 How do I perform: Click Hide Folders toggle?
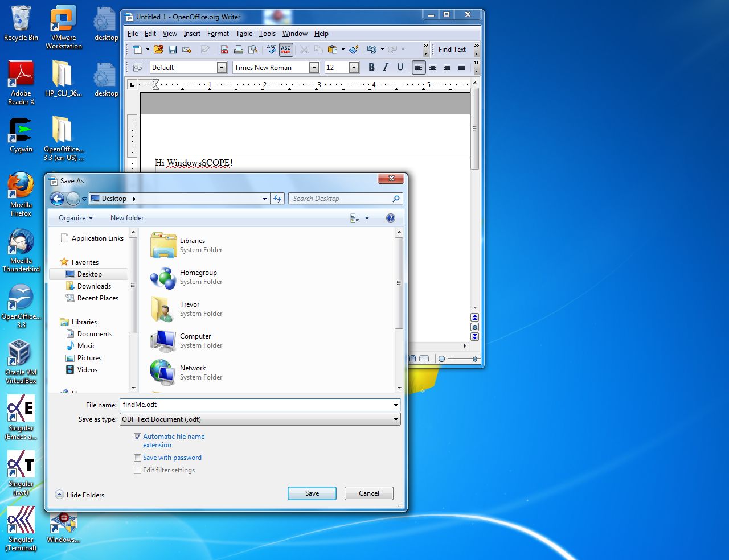point(80,495)
